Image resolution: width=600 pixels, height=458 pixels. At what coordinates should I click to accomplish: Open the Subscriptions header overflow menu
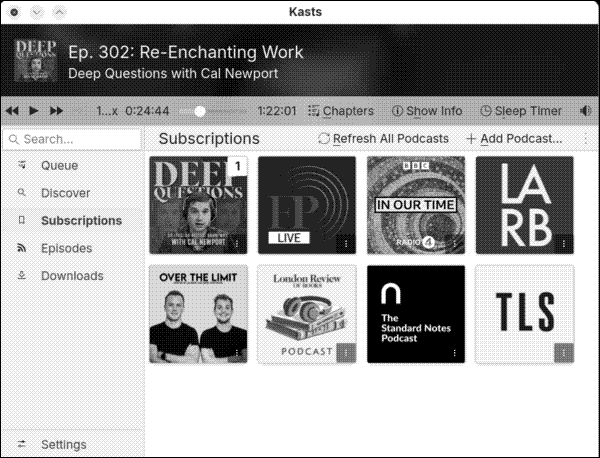(585, 139)
